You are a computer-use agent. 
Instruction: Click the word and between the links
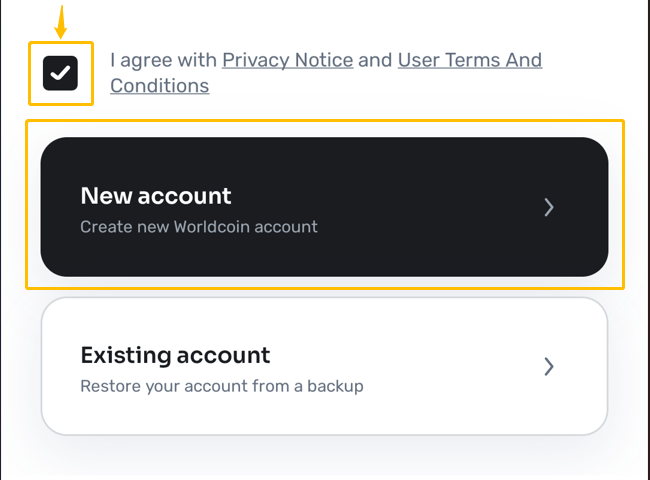click(x=375, y=60)
